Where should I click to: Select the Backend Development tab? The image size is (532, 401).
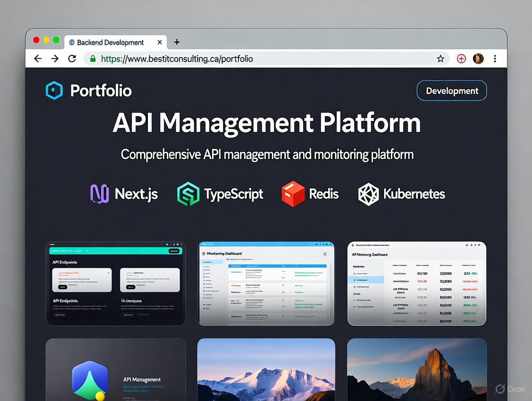(x=111, y=42)
